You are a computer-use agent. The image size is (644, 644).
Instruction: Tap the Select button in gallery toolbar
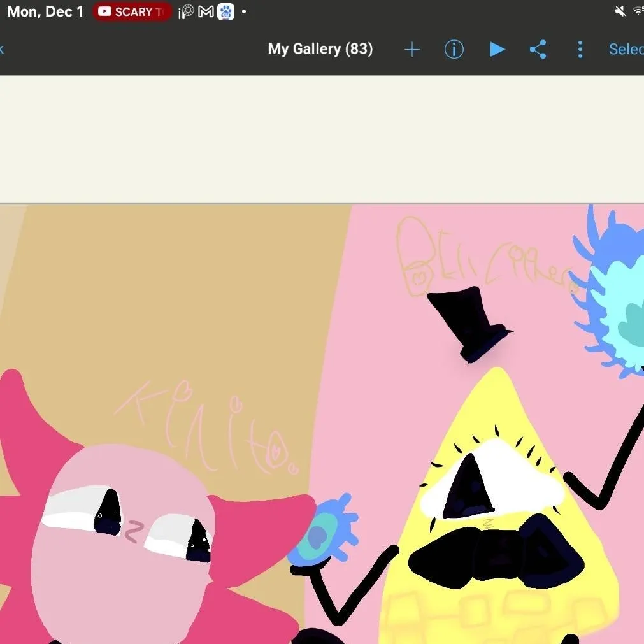(x=627, y=50)
